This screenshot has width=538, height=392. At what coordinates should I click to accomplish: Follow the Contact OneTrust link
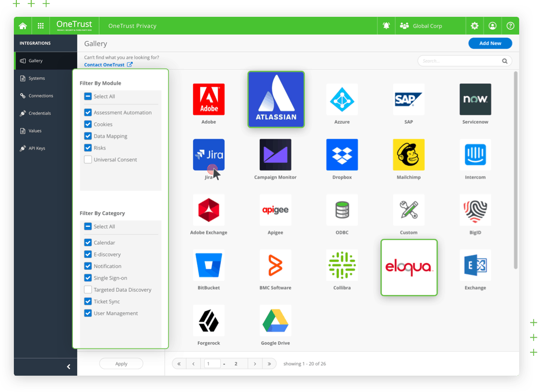pos(108,64)
